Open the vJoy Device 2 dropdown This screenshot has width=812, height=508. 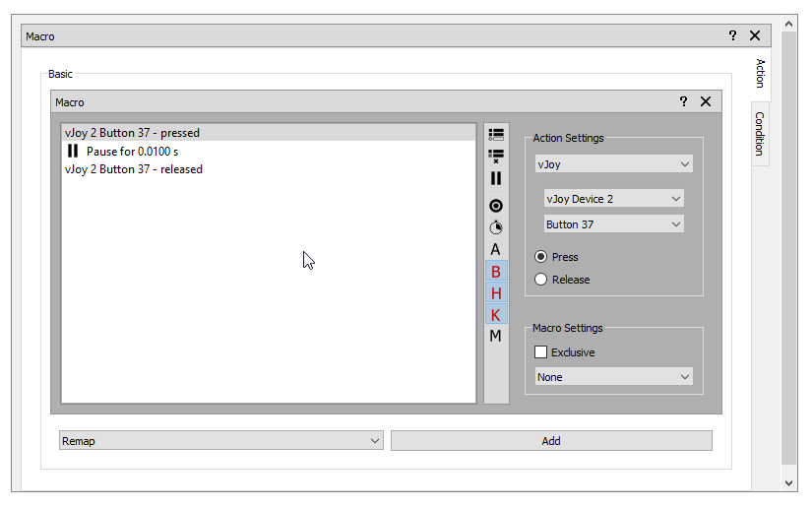click(x=613, y=199)
